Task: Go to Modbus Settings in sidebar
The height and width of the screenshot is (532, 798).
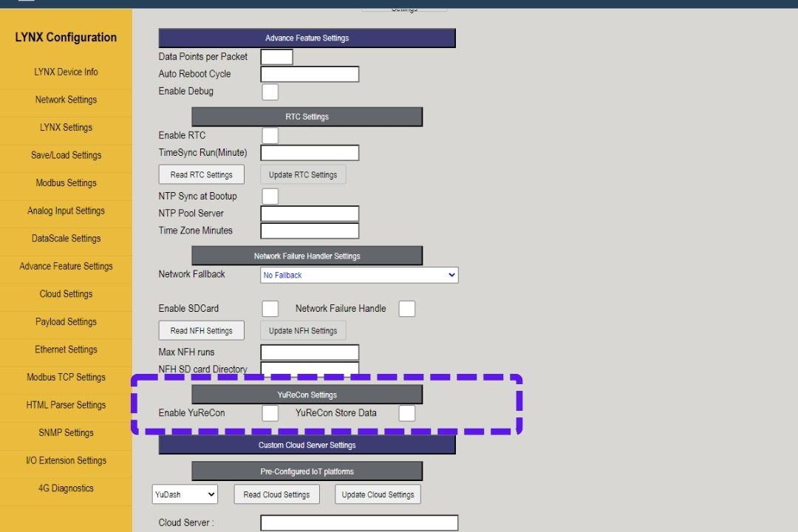Action: click(x=66, y=183)
